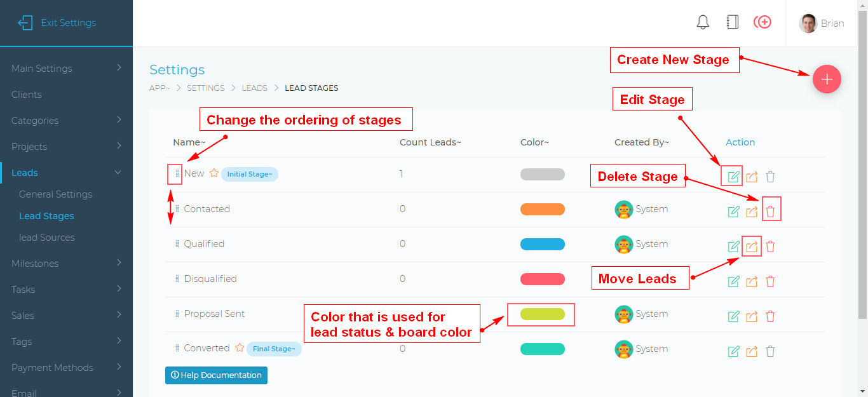Image resolution: width=868 pixels, height=397 pixels.
Task: Click the Exit Settings door icon
Action: click(25, 22)
